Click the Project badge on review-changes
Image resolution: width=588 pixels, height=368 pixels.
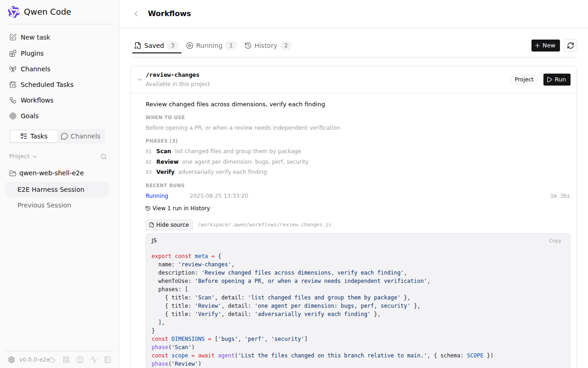[524, 80]
